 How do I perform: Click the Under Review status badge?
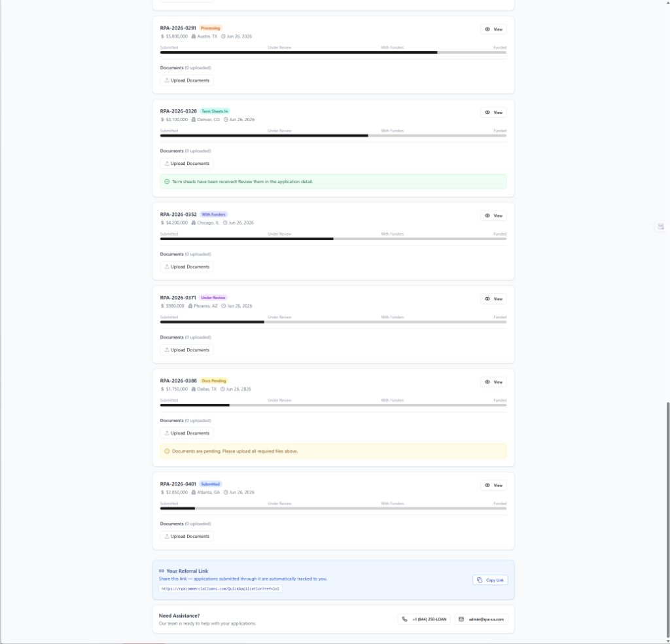213,298
